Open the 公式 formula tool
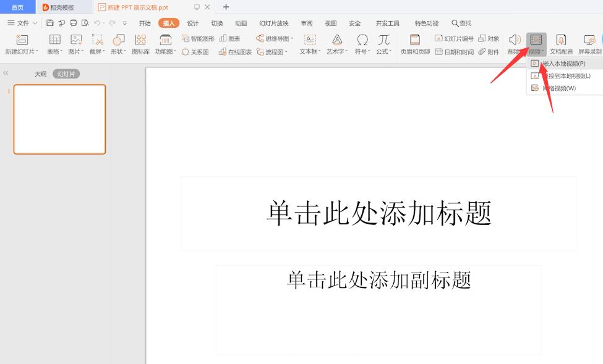The width and height of the screenshot is (603, 364). click(384, 38)
